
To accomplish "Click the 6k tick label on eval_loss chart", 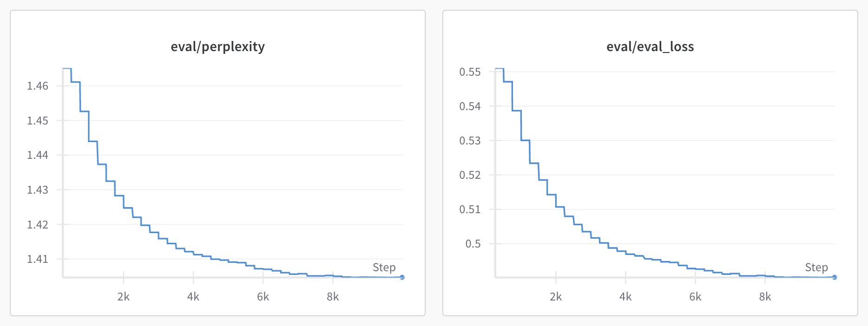I will tap(695, 297).
